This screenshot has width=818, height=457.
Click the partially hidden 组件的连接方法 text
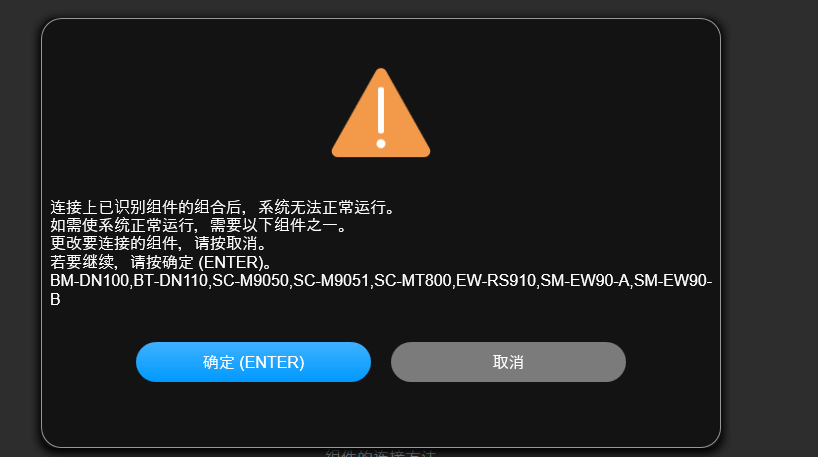[380, 453]
